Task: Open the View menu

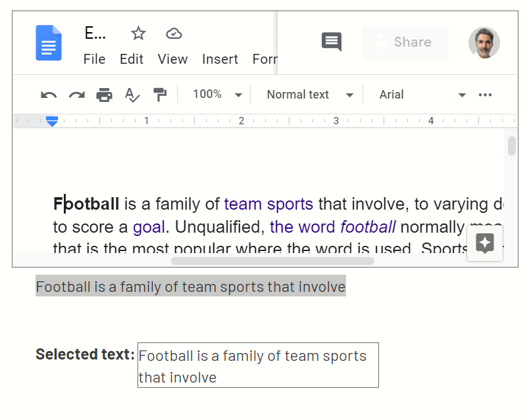Action: (173, 59)
